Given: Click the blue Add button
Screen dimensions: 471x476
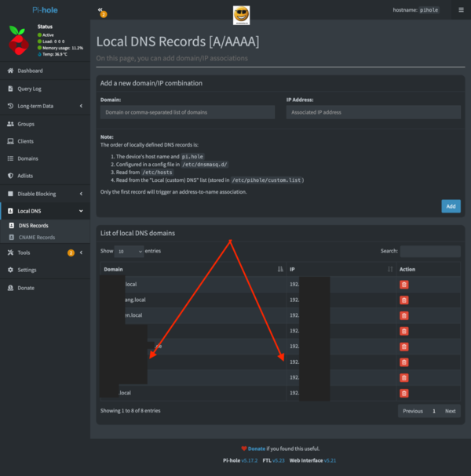Looking at the screenshot, I should [451, 206].
